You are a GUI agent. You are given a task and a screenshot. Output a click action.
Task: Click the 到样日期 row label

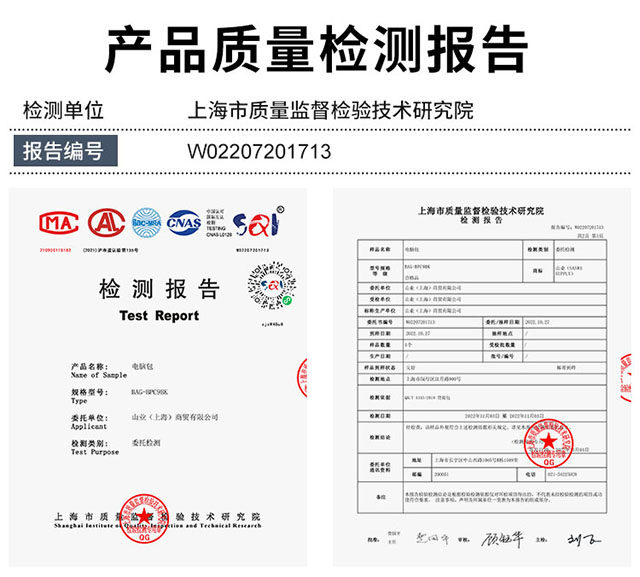click(380, 333)
